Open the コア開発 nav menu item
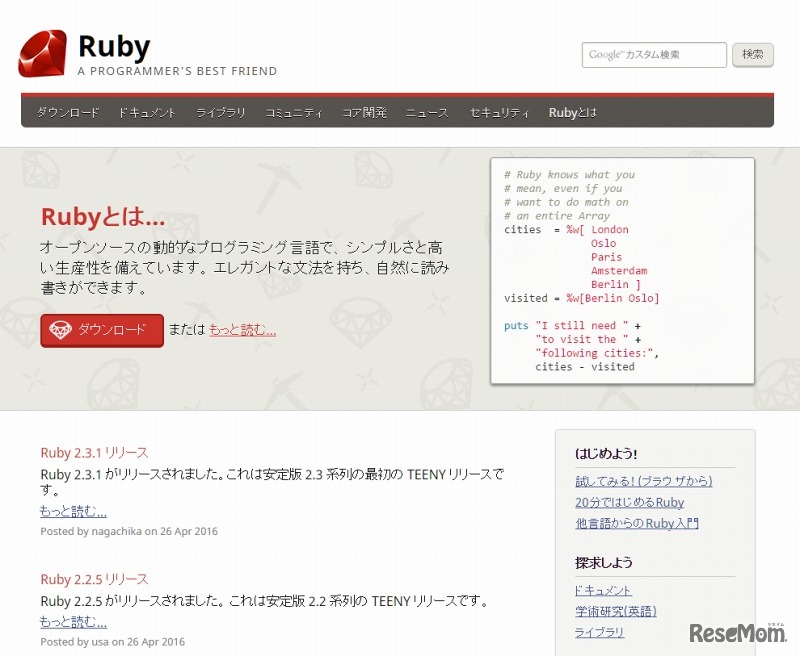Viewport: 800px width, 656px height. [364, 113]
